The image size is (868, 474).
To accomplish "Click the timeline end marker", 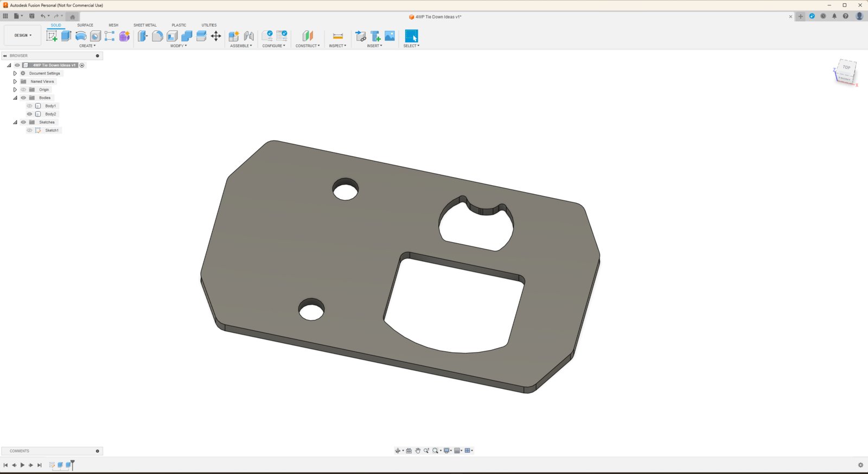I will point(72,464).
